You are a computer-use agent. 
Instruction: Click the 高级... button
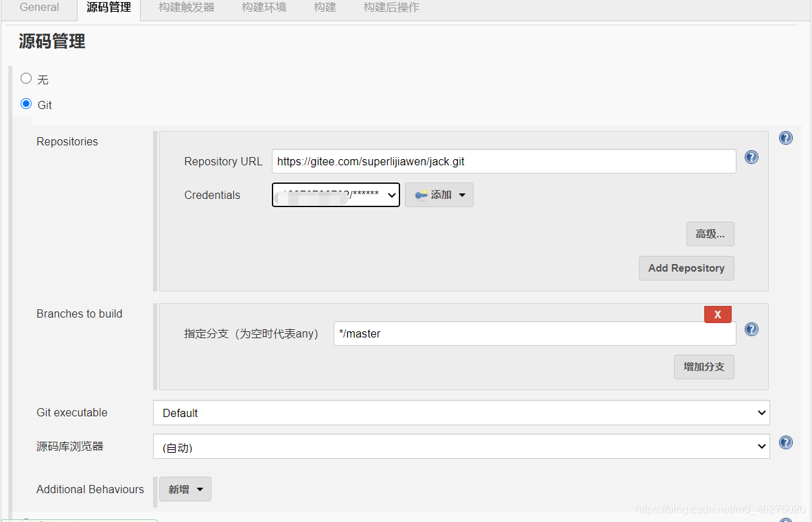pos(710,234)
